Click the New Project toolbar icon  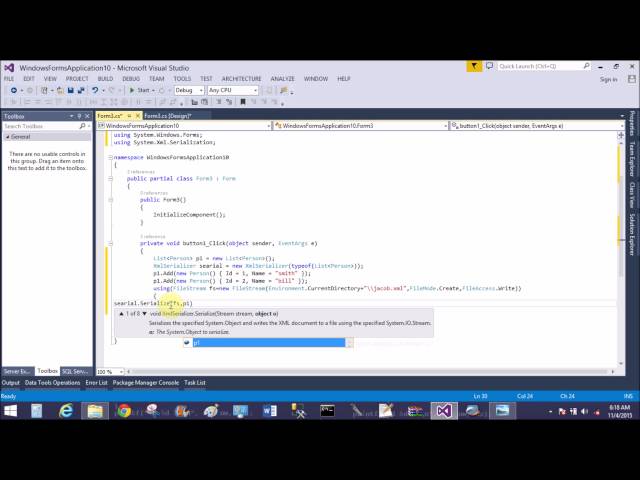click(44, 90)
